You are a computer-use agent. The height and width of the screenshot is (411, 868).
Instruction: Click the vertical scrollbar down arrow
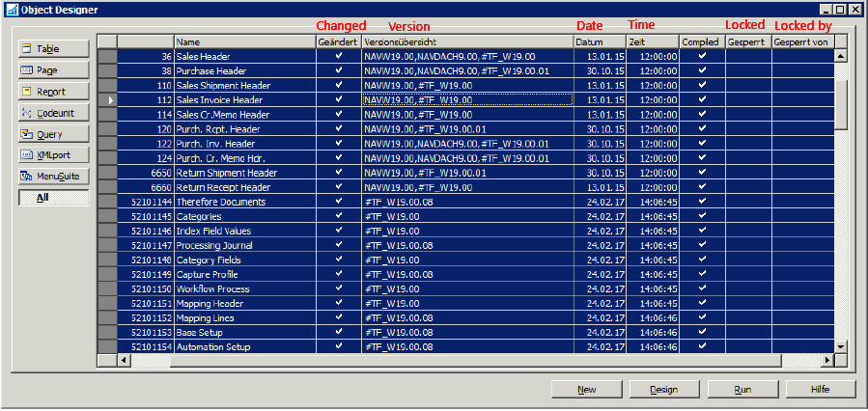click(840, 346)
